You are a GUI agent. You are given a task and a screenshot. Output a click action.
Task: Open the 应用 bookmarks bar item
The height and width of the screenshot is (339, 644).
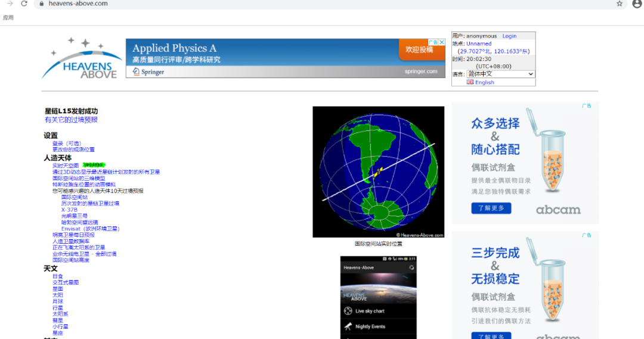coord(8,18)
